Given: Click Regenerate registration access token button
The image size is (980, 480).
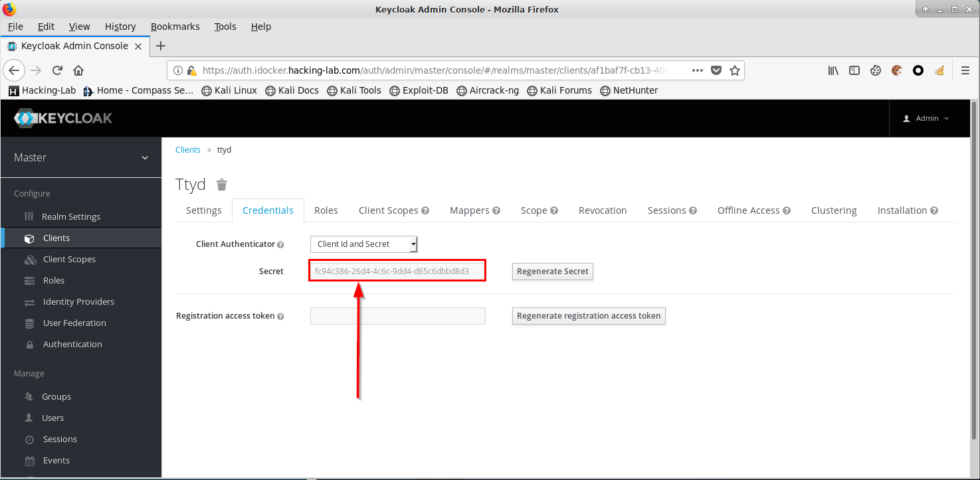Looking at the screenshot, I should pyautogui.click(x=589, y=316).
